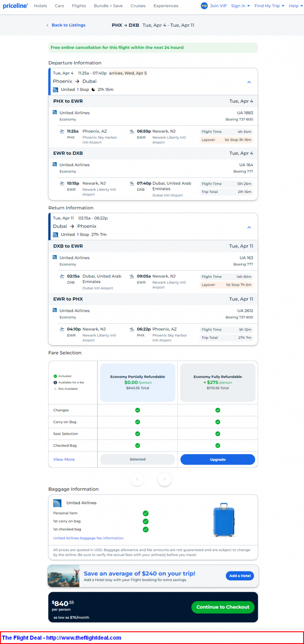Click Continue to Checkout button
This screenshot has width=304, height=644.
[x=223, y=607]
